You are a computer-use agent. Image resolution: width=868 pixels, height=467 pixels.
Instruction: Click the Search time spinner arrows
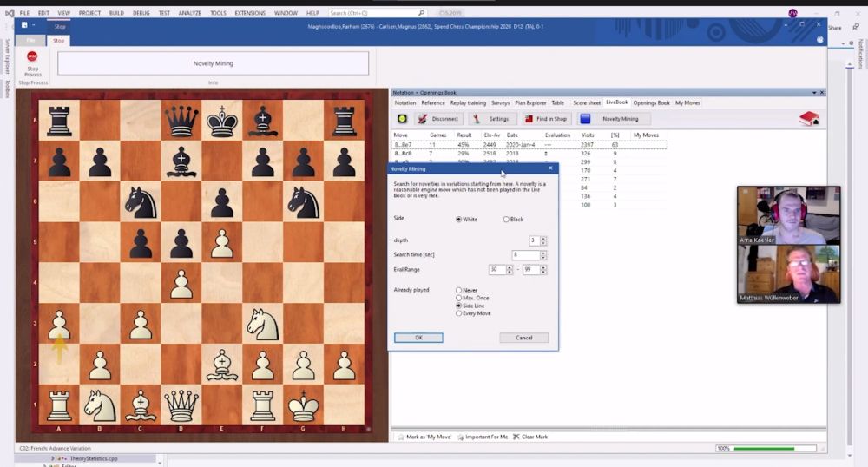[x=543, y=254]
